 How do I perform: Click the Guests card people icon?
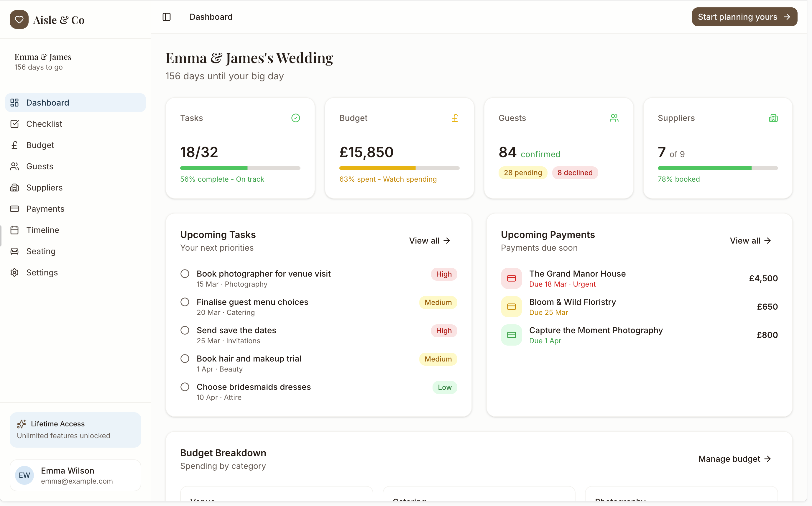coord(614,118)
